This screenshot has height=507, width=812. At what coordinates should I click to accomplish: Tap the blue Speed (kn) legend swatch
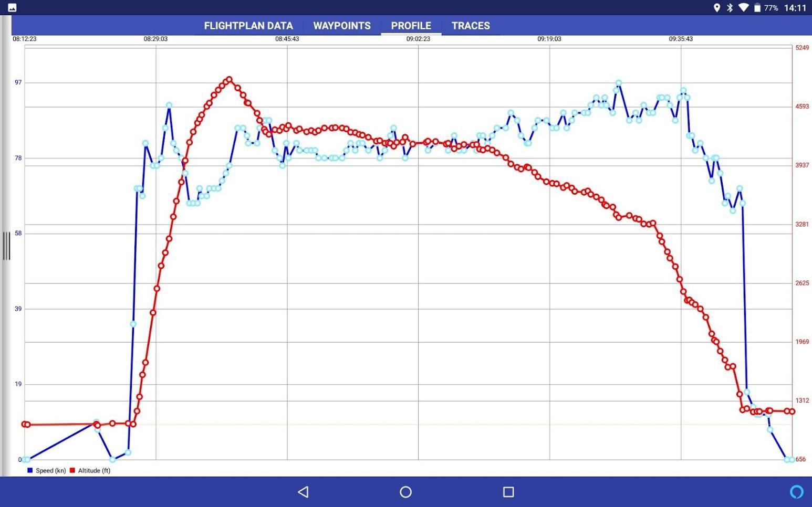pyautogui.click(x=30, y=470)
